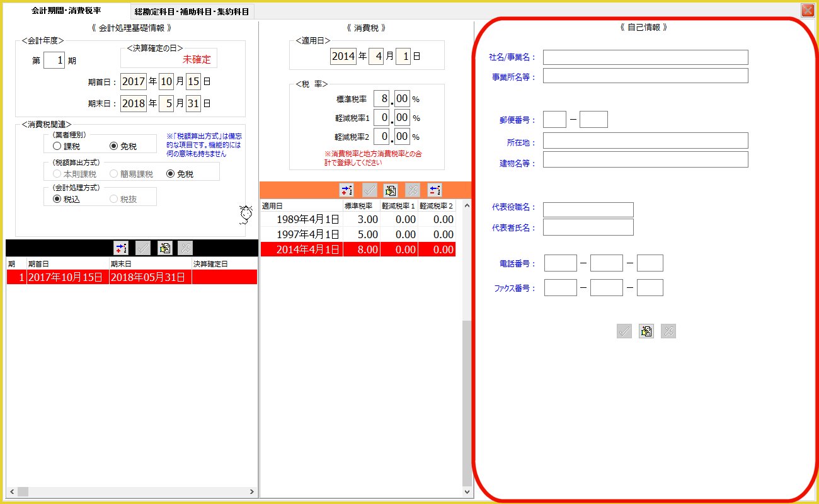Select the 免税 radio button under 業者種別

pos(114,146)
